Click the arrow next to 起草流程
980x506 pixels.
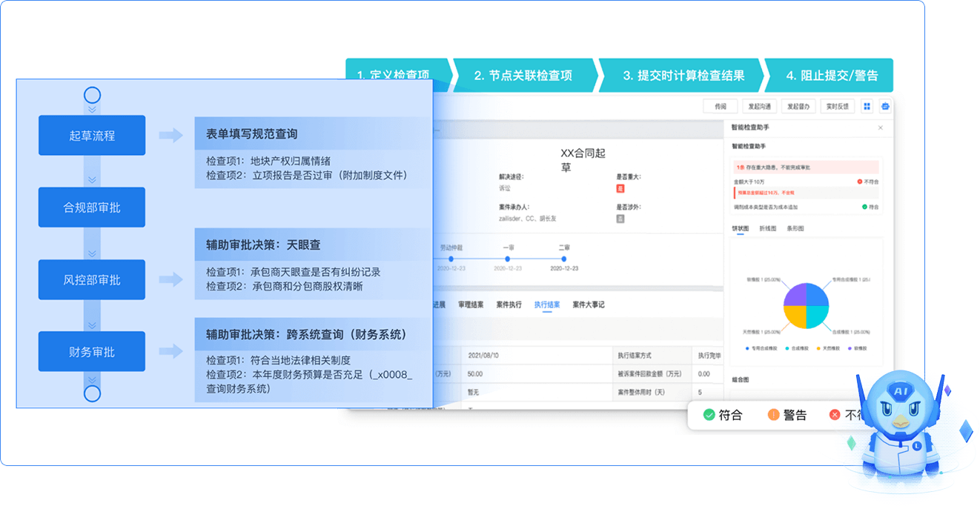point(170,136)
